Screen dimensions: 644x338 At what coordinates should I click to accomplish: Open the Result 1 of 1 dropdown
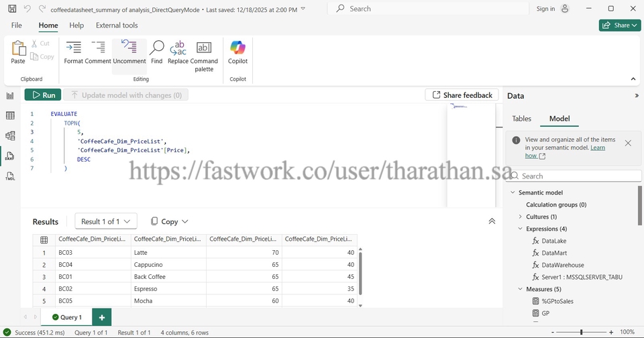[x=105, y=221]
